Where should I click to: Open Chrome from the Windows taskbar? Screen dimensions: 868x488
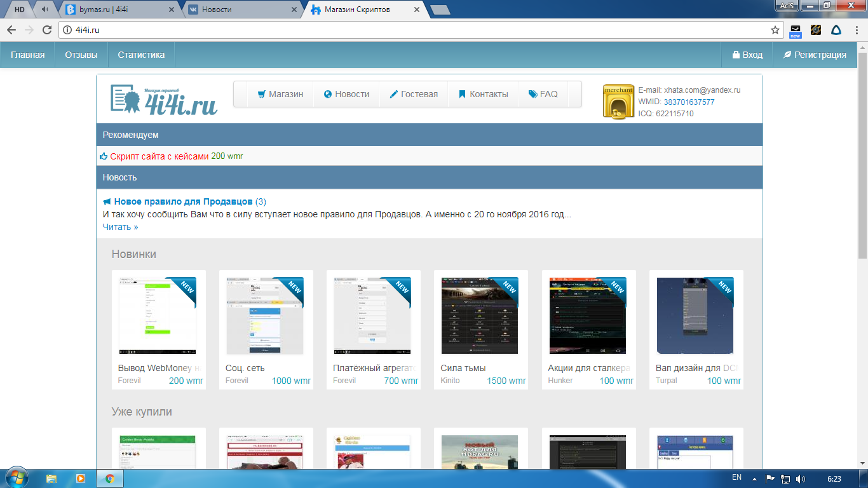(109, 478)
